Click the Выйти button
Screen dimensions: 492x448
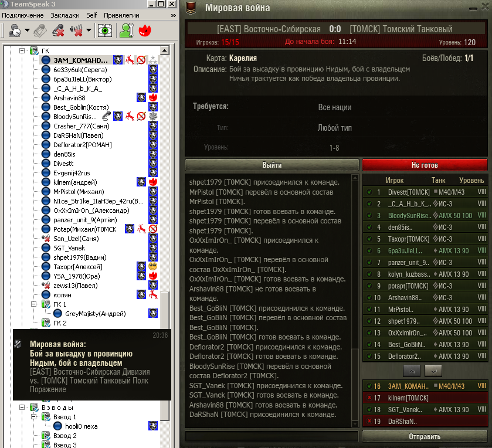click(x=272, y=165)
